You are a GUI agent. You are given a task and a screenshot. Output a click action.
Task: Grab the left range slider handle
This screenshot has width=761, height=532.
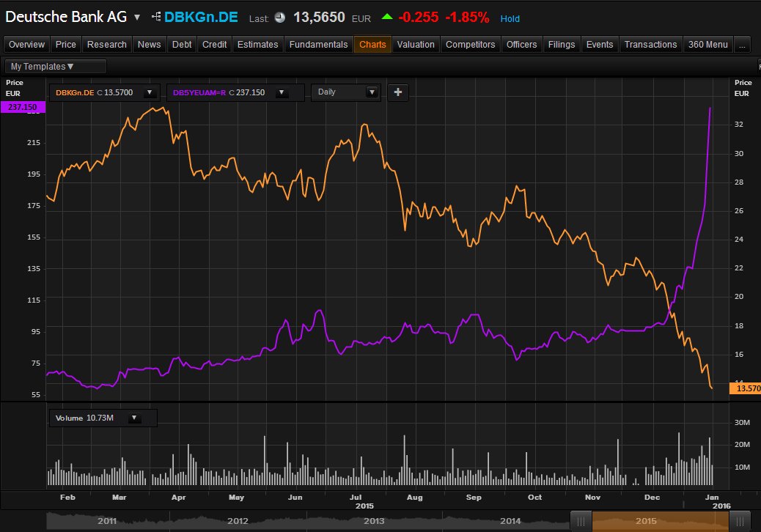click(581, 522)
